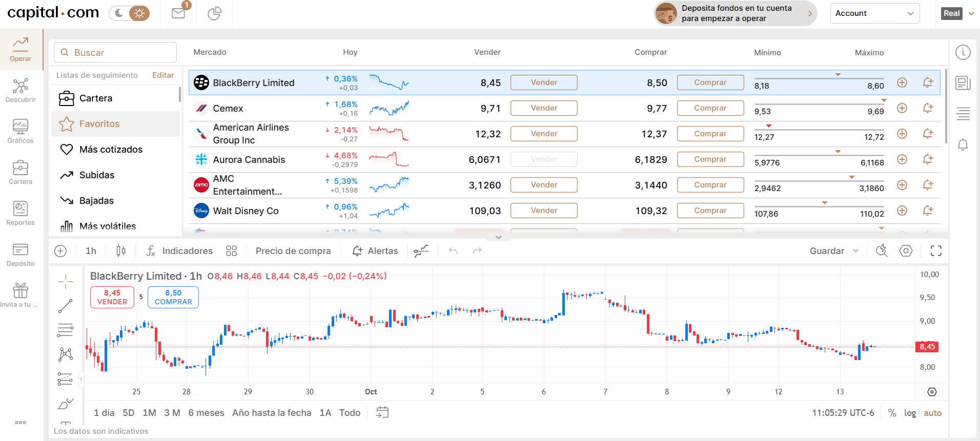Open Depósito in the left sidebar
This screenshot has height=441, width=980.
click(x=21, y=254)
